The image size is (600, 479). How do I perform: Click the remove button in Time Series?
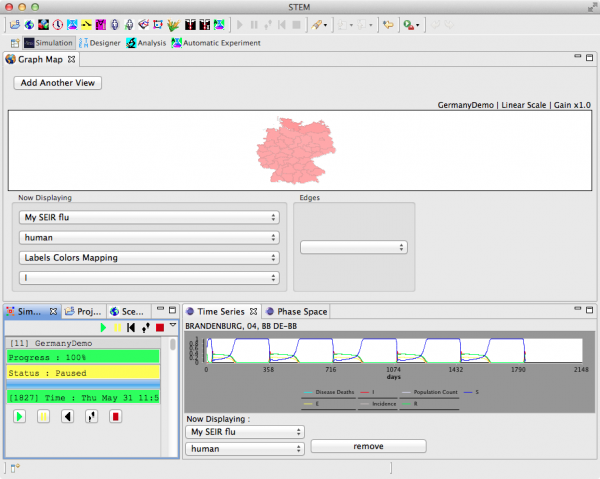[368, 446]
